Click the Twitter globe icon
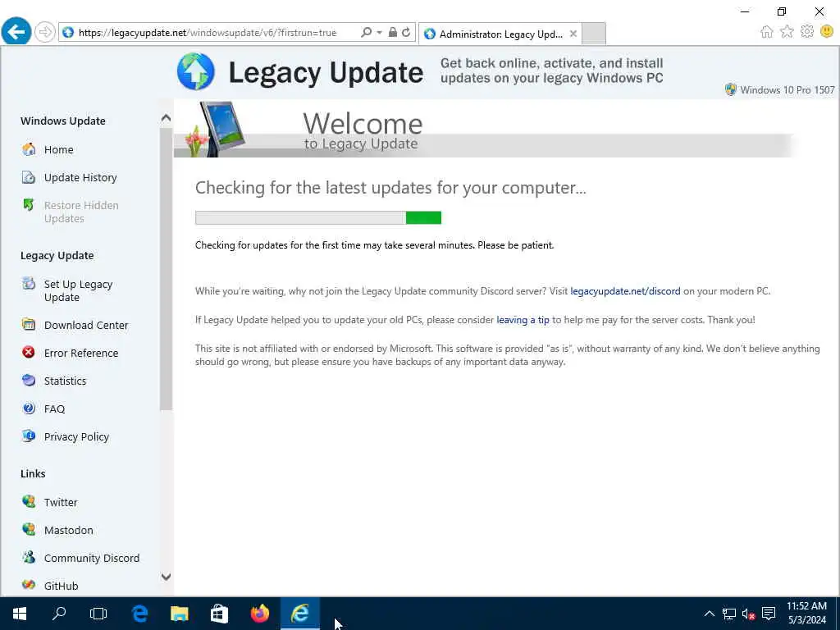Viewport: 840px width, 630px height. pyautogui.click(x=29, y=501)
